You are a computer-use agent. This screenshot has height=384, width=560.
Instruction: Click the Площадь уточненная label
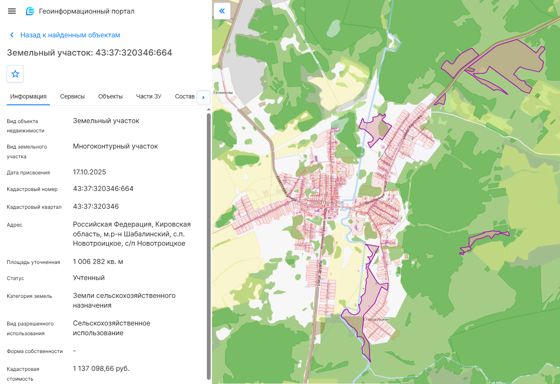point(33,262)
